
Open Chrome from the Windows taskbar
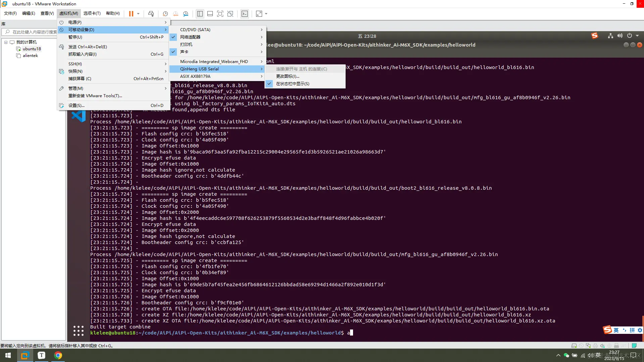pos(58,355)
